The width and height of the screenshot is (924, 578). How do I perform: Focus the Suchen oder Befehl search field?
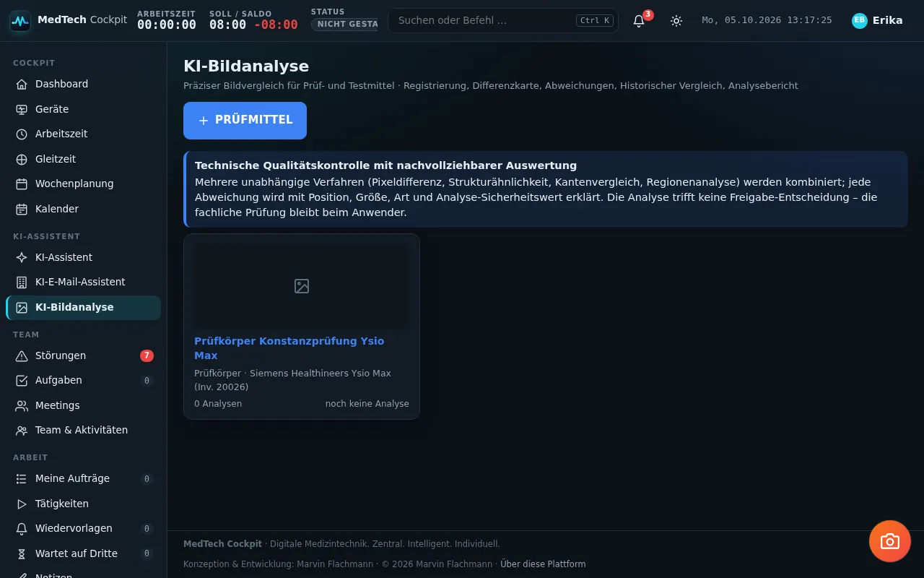503,20
